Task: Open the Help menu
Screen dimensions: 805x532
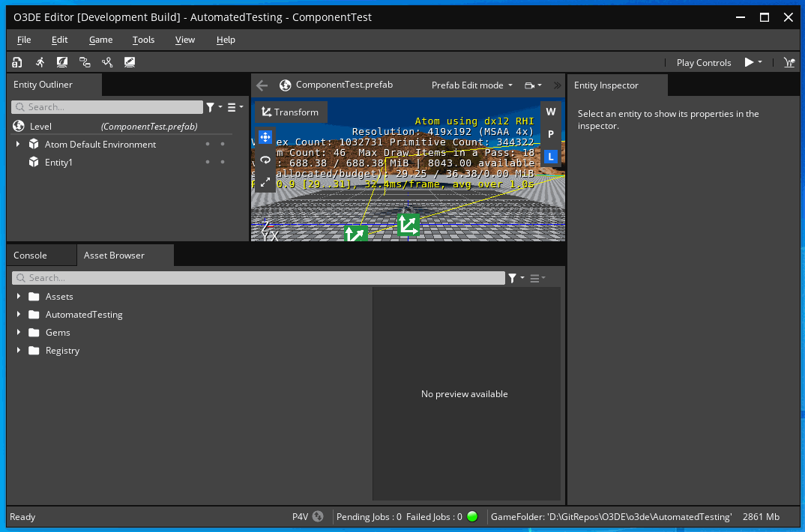Action: coord(226,40)
